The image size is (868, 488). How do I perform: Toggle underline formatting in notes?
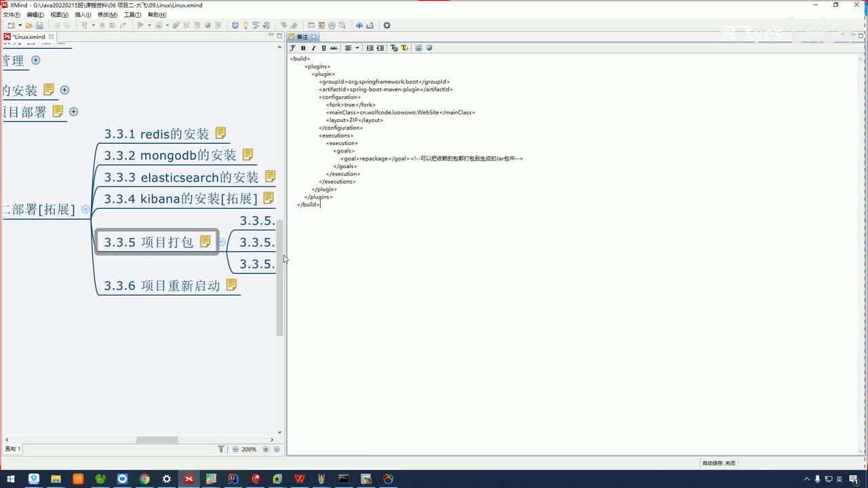(x=323, y=48)
